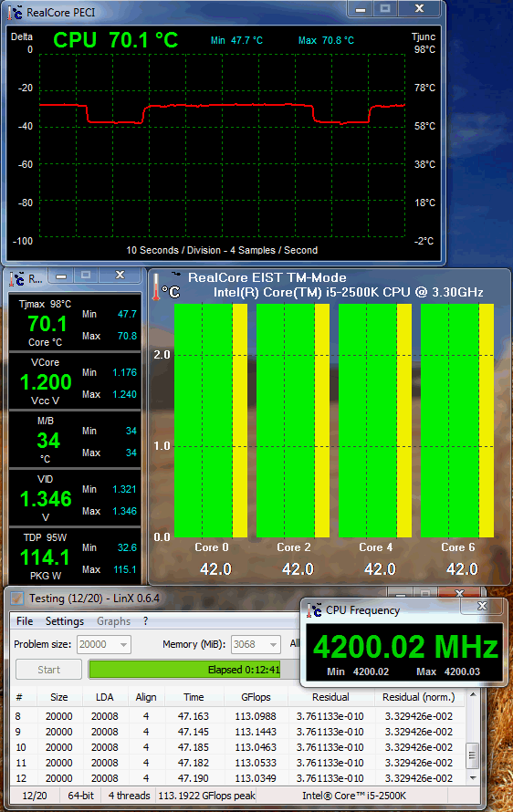Click the LDA column header
This screenshot has height=812, width=513.
pyautogui.click(x=104, y=698)
